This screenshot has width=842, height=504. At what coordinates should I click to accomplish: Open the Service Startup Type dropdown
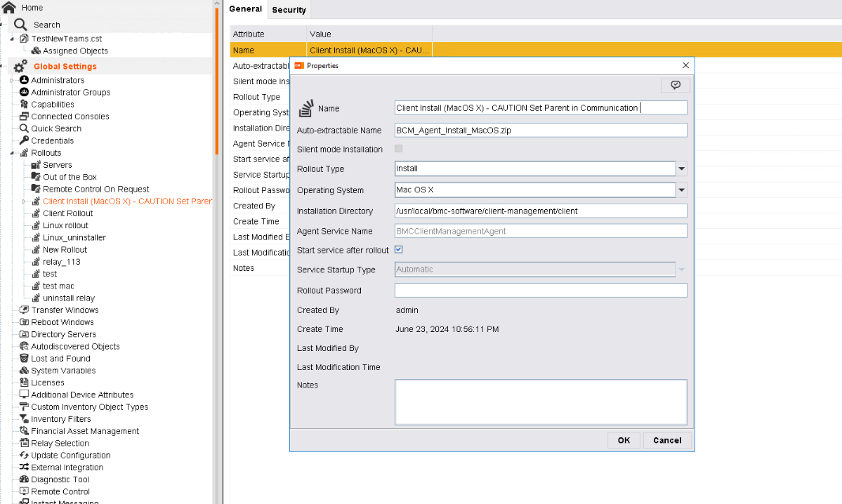point(681,270)
